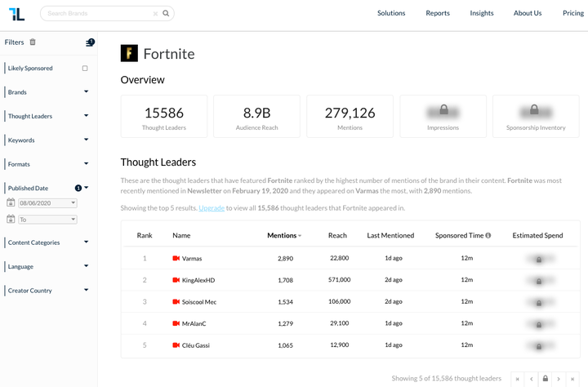Open the KingAlexHD thought leader name
This screenshot has width=588, height=387.
pyautogui.click(x=198, y=280)
